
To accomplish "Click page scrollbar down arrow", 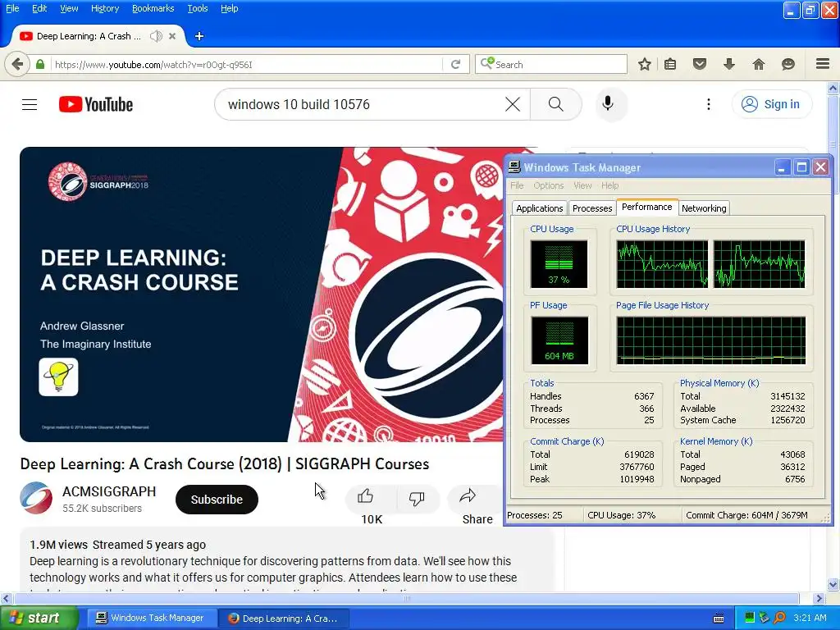I will coord(833,584).
